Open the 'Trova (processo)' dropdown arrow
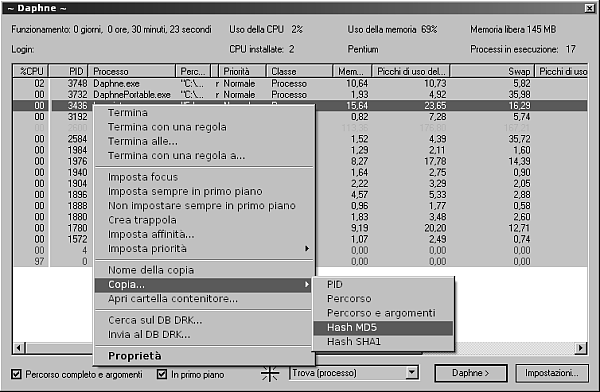The width and height of the screenshot is (600, 392). coord(412,372)
